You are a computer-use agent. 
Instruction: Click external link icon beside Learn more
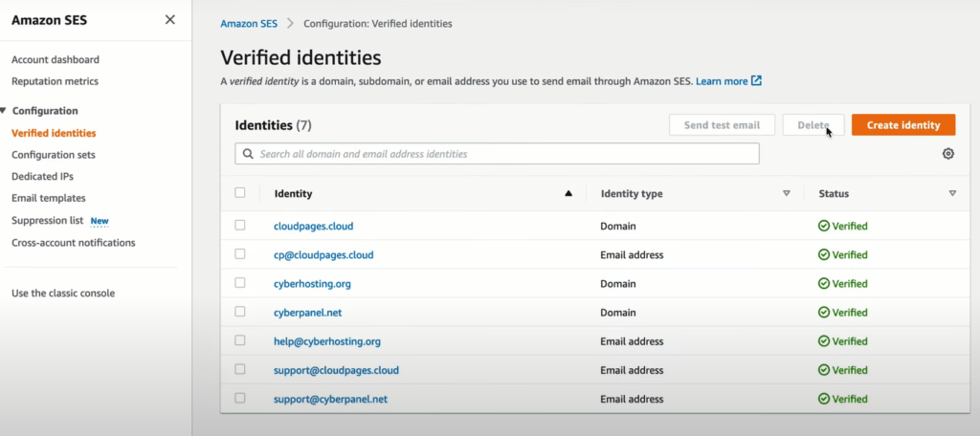coord(756,81)
